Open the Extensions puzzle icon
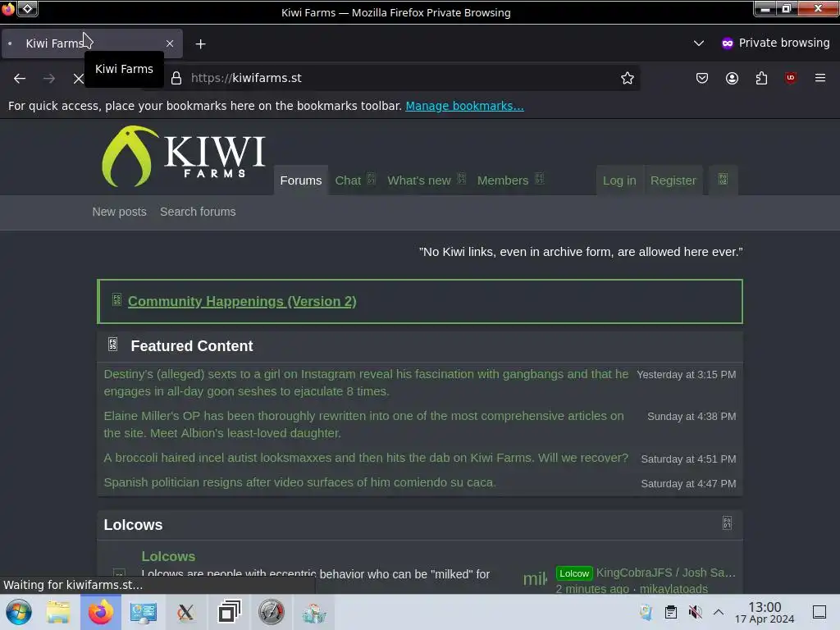 pyautogui.click(x=761, y=78)
